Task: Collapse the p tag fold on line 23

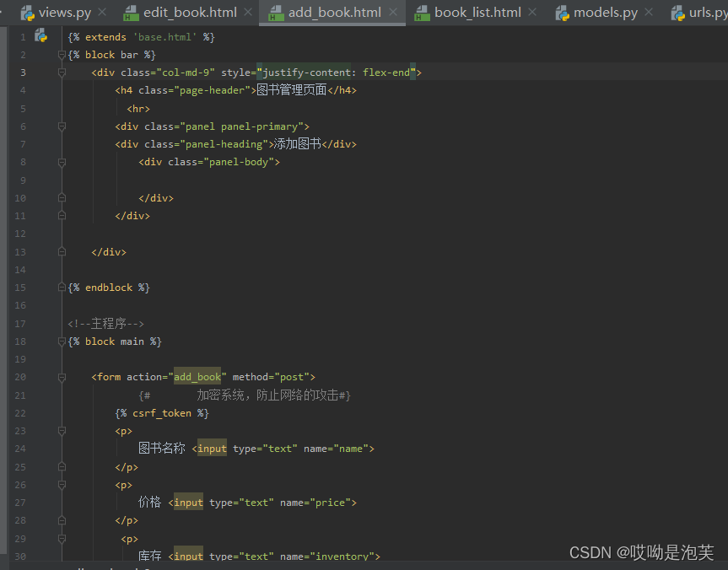Action: (62, 431)
